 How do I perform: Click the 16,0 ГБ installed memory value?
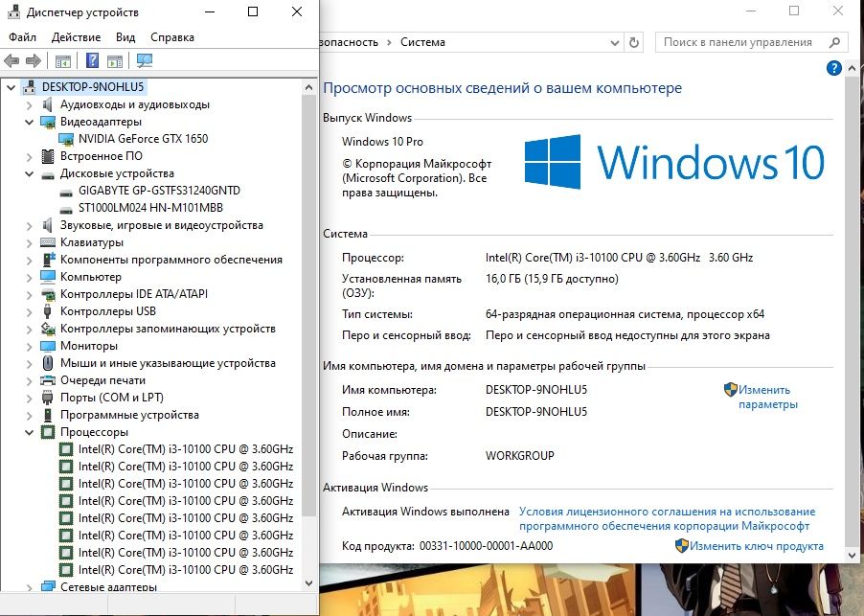point(552,279)
